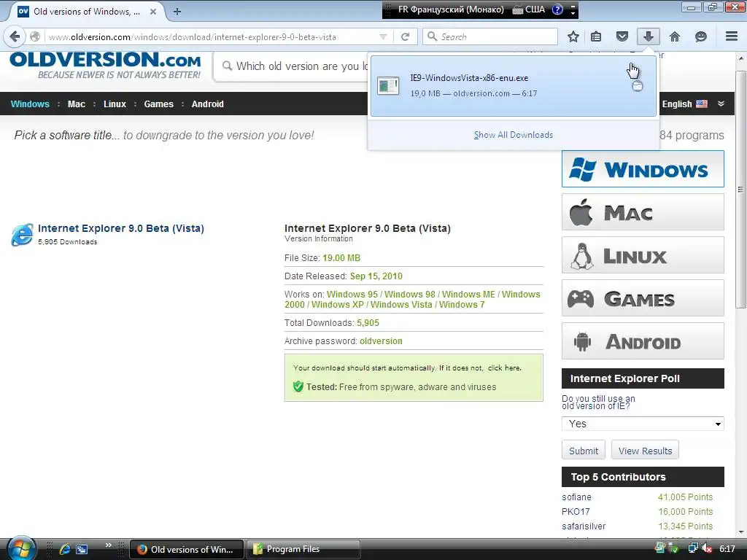Click the help question mark in the language bar
This screenshot has width=747, height=560.
pyautogui.click(x=557, y=9)
